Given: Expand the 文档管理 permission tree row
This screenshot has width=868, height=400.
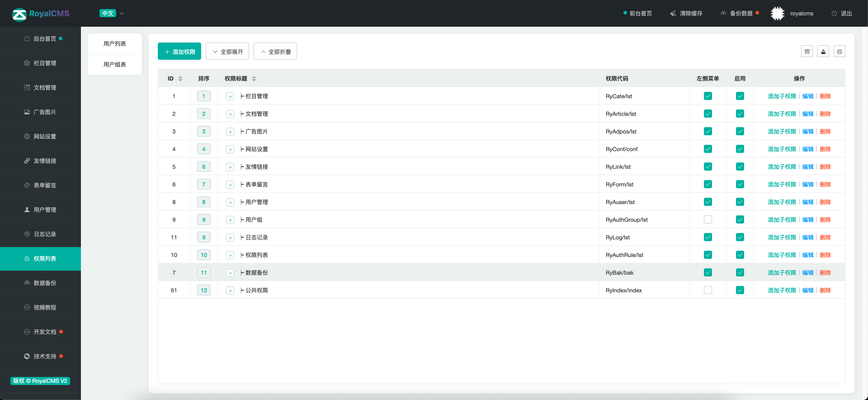Looking at the screenshot, I should click(230, 114).
